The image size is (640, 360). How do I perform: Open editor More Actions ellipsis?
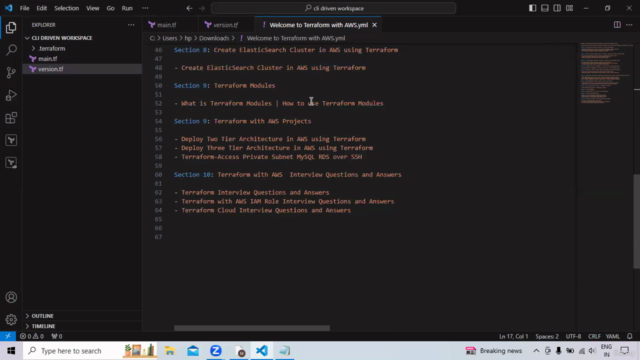[629, 25]
